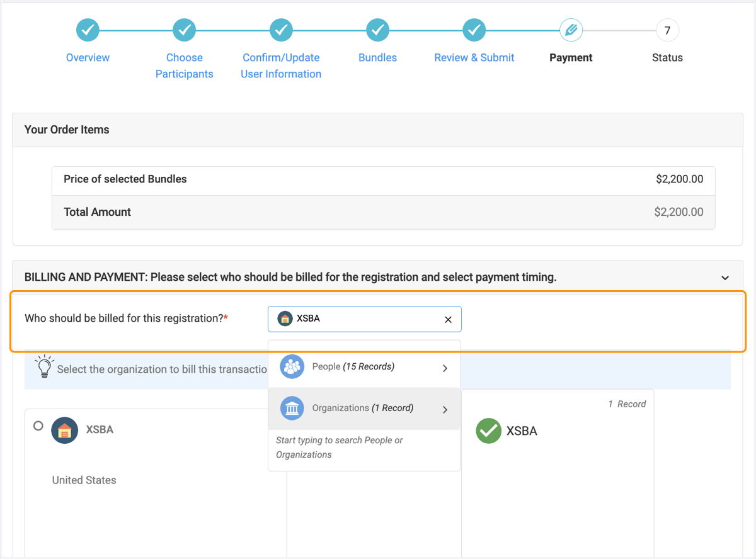Open Organizations (1 Record) list
The image size is (756, 559).
(364, 409)
